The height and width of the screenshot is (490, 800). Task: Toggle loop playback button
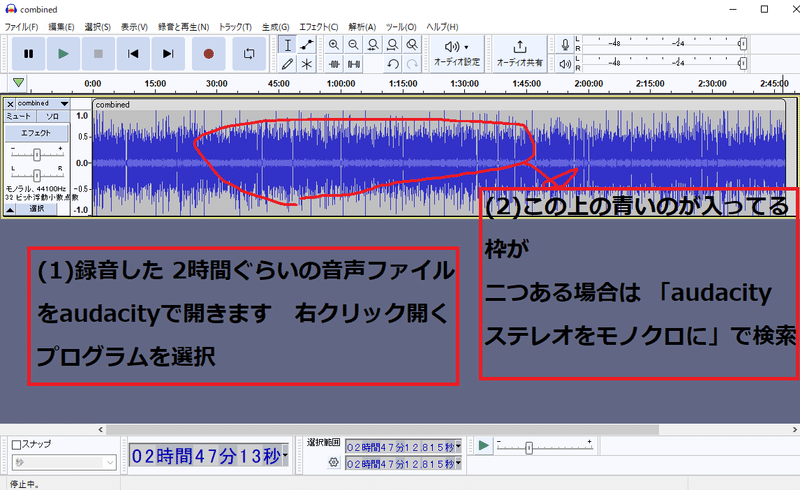coord(249,54)
